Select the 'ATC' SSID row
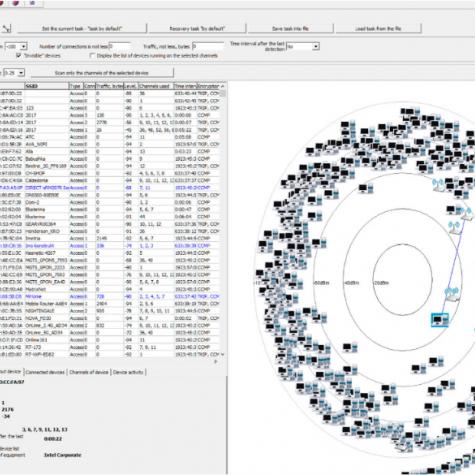This screenshot has height=475, width=475. pos(110,137)
